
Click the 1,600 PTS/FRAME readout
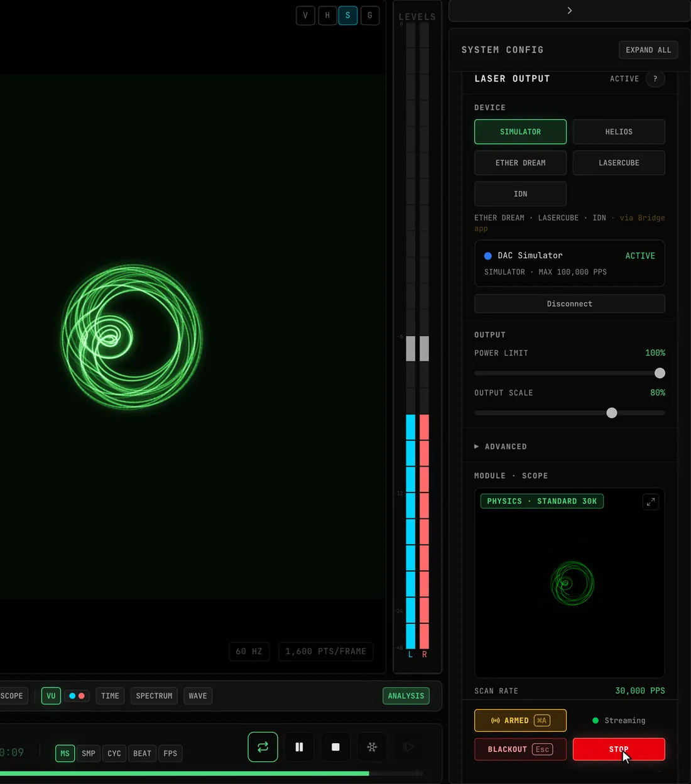326,651
